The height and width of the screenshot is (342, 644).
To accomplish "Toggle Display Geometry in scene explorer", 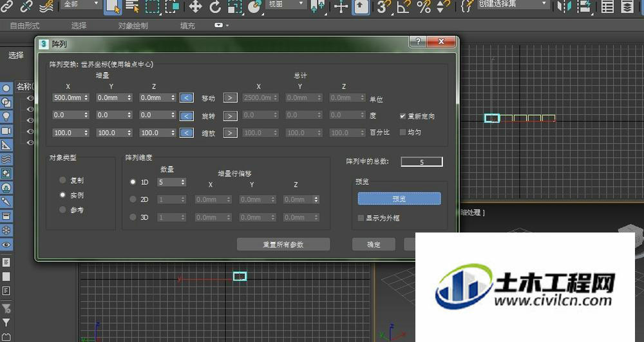I will pos(6,88).
